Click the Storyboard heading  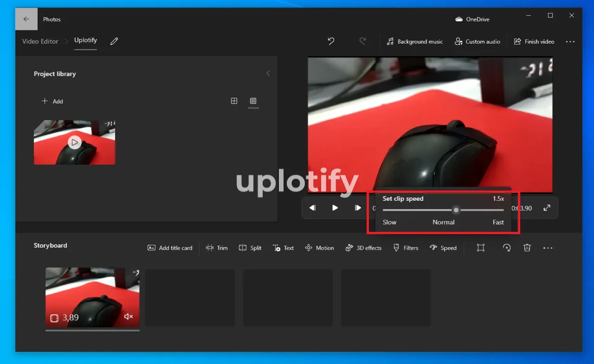point(50,245)
